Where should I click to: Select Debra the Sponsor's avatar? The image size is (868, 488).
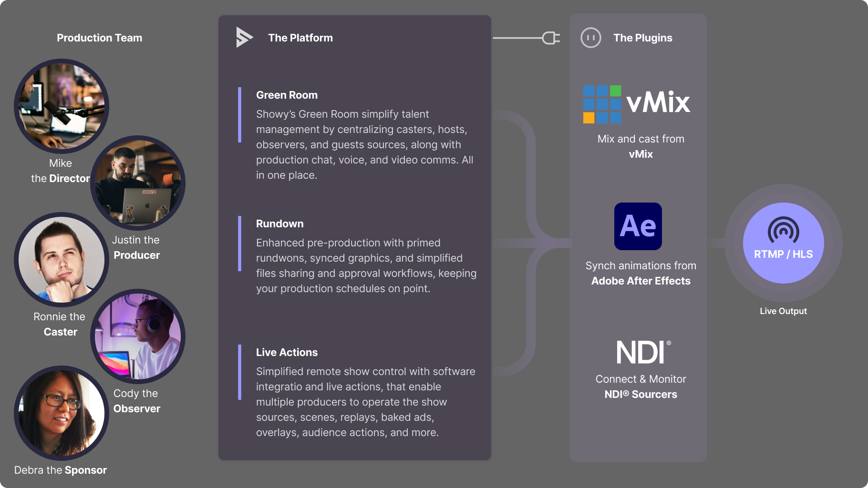[x=62, y=413]
